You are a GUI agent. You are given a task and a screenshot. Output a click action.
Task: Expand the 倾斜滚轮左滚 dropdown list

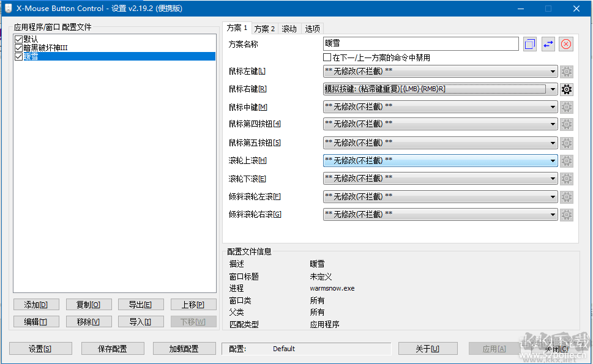tap(554, 196)
